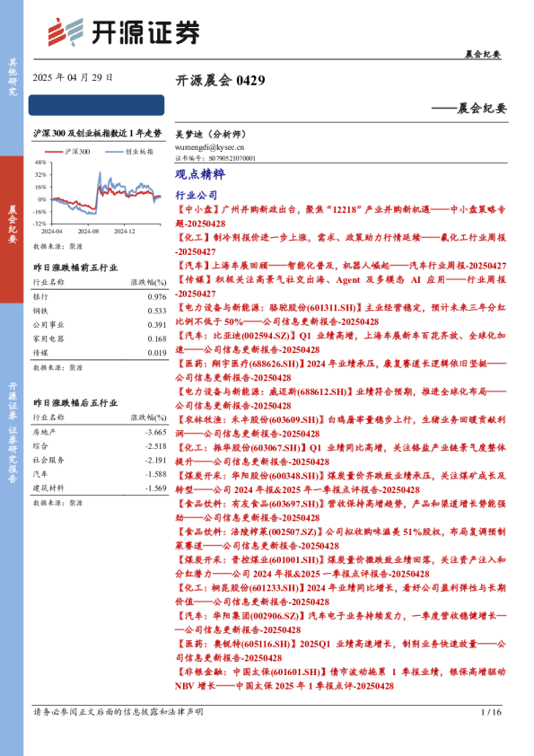Open the 振华股份(603067.SH) report link
The height and width of the screenshot is (756, 534).
tap(340, 454)
